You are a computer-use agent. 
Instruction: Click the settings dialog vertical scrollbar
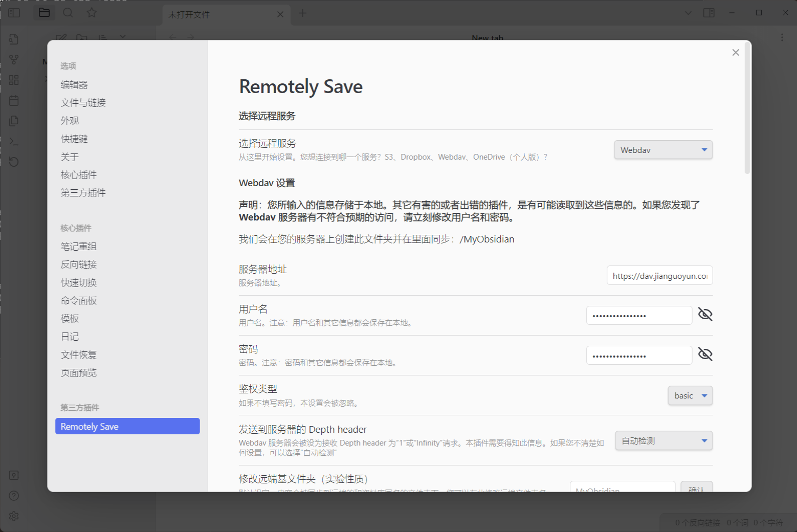[x=747, y=108]
